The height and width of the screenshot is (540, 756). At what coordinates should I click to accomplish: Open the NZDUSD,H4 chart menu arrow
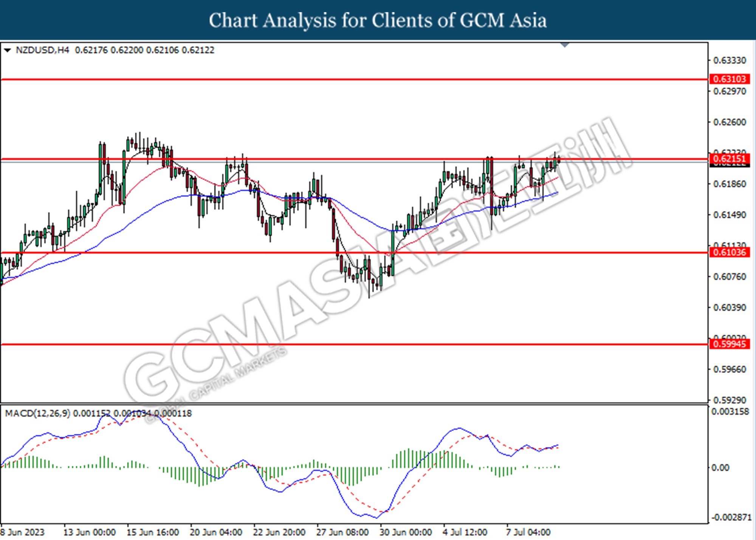pos(7,50)
